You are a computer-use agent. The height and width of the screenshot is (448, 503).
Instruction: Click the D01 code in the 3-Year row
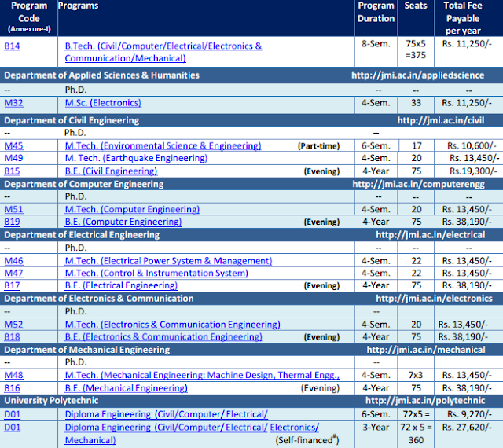click(x=13, y=428)
